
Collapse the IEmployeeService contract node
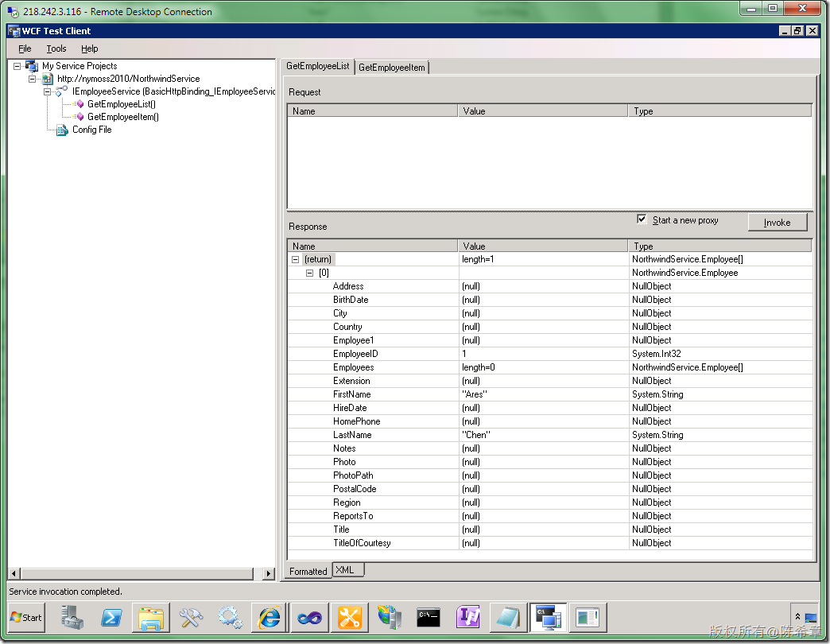[47, 91]
